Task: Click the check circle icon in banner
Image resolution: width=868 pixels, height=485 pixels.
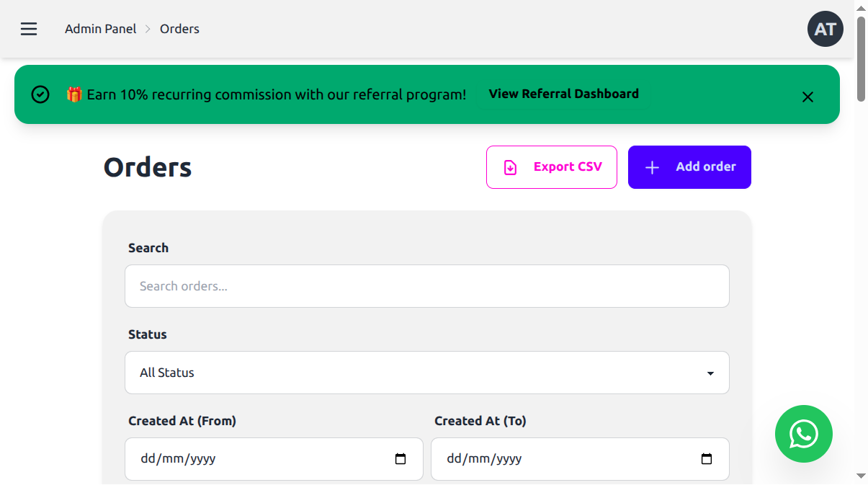Action: pos(40,94)
